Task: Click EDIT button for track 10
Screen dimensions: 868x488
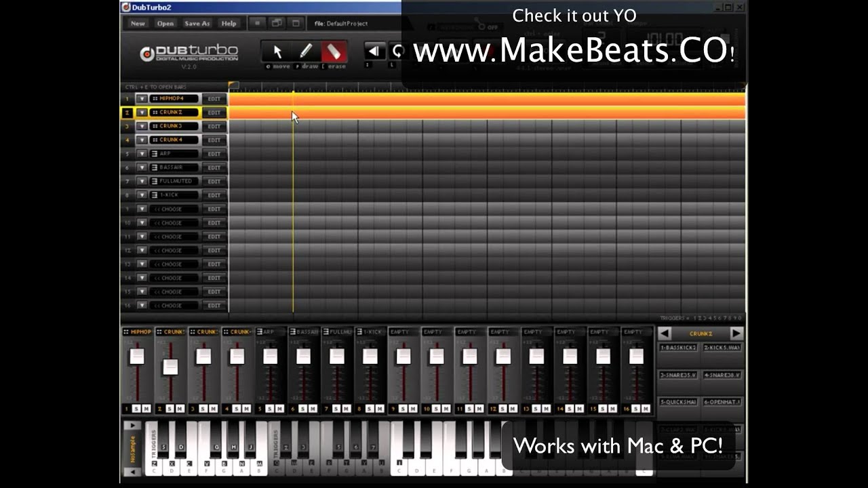Action: click(x=214, y=222)
